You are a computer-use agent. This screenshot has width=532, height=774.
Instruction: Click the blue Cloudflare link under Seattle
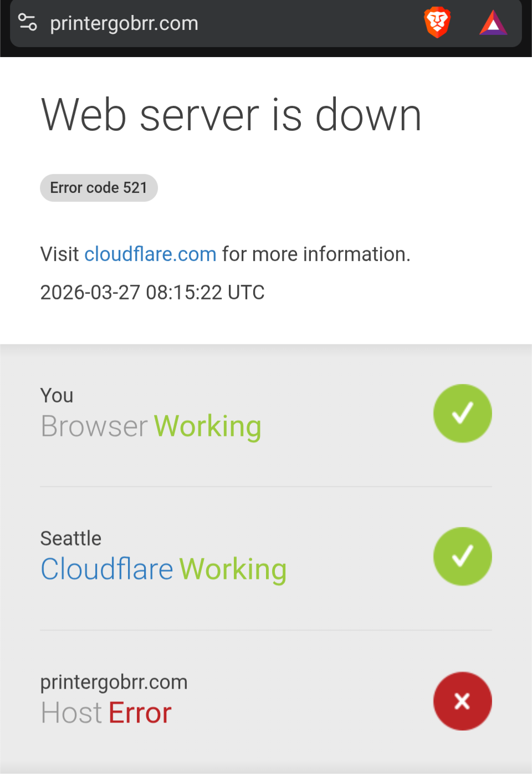(x=107, y=569)
